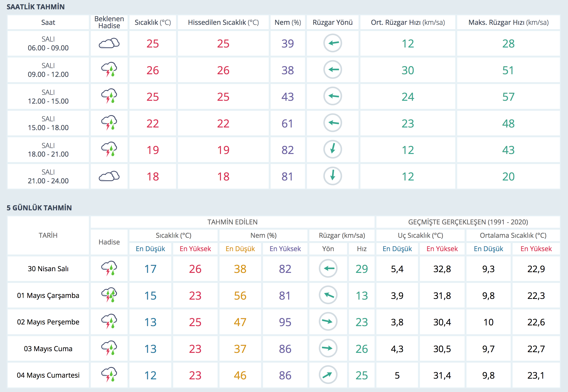Click the Ortalama Sıcaklık (°C) header

513,235
